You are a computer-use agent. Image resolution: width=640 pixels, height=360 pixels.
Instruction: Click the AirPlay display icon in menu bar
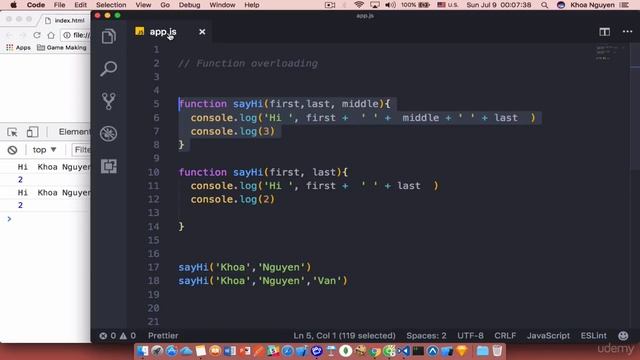375,5
